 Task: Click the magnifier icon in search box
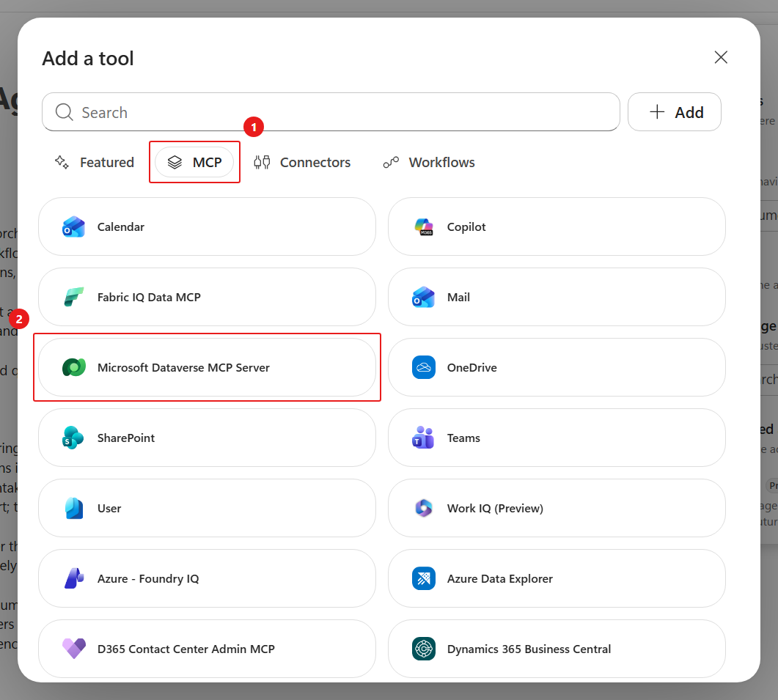click(64, 112)
